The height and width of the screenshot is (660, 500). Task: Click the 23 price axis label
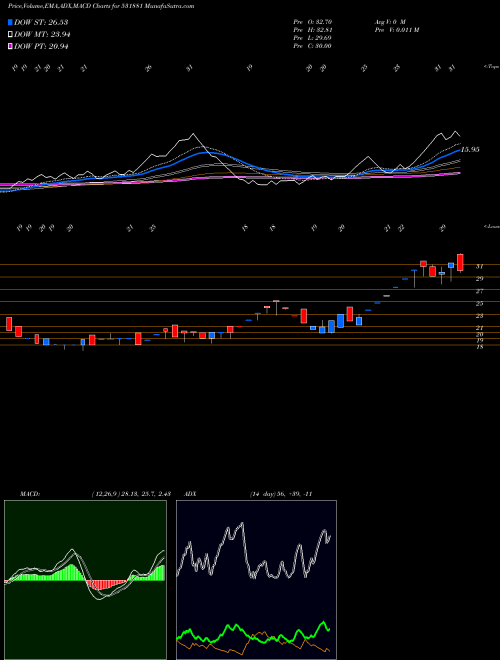[x=479, y=315]
